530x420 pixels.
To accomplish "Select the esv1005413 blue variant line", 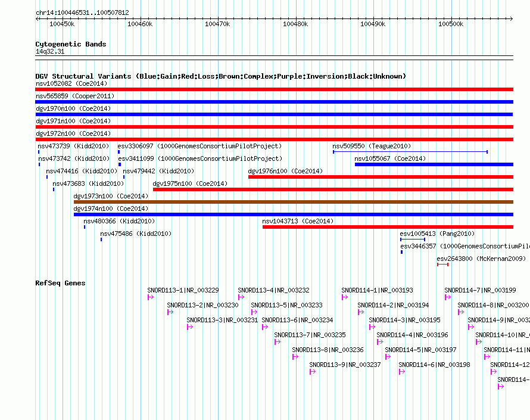I will click(413, 239).
